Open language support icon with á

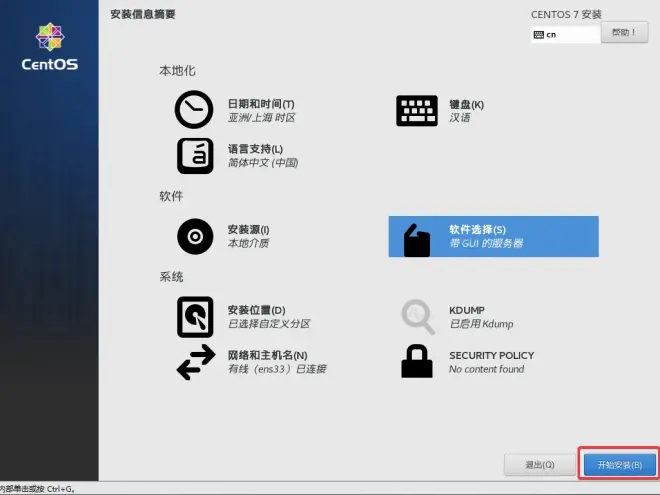click(x=195, y=156)
